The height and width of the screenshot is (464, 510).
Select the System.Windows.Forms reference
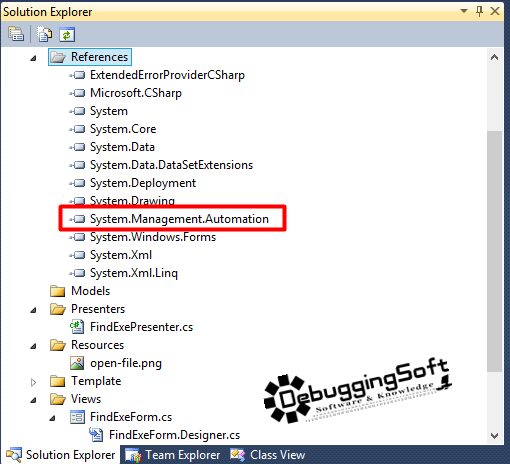point(153,237)
